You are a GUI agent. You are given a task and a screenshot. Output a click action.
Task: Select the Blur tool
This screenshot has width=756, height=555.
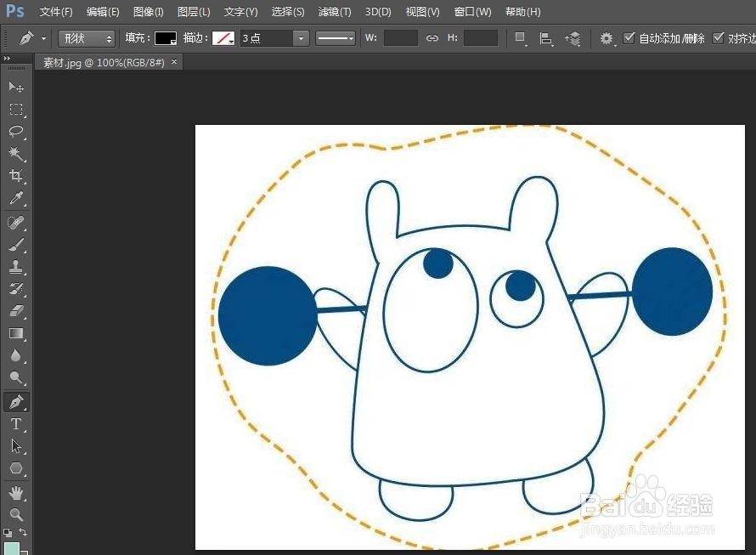tap(16, 355)
